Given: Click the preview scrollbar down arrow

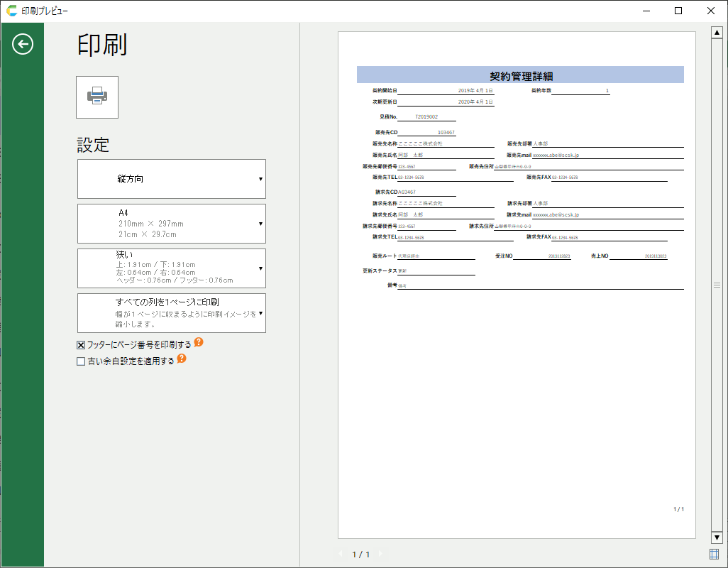Looking at the screenshot, I should (x=717, y=537).
